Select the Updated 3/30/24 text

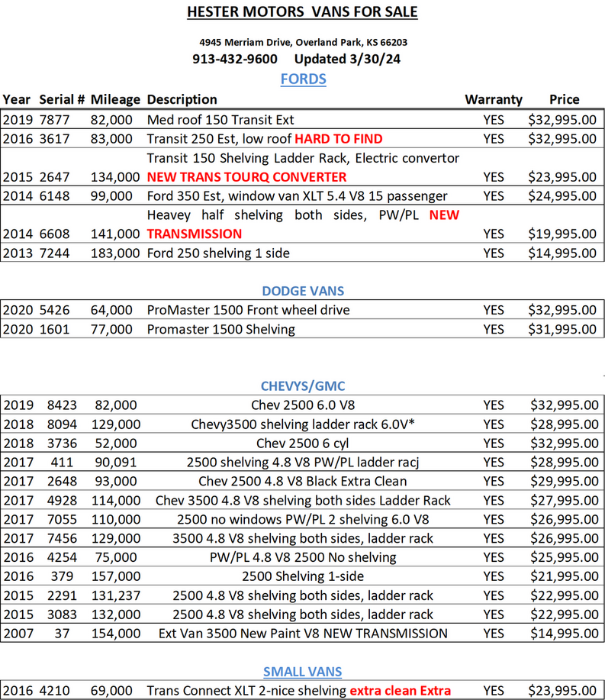(x=347, y=59)
